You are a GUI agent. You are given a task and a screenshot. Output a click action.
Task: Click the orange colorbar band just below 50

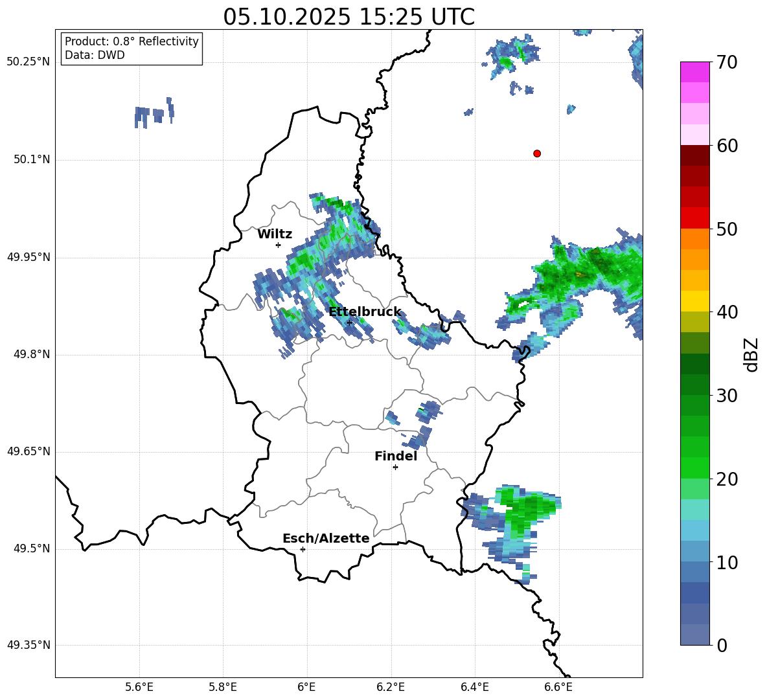point(694,239)
